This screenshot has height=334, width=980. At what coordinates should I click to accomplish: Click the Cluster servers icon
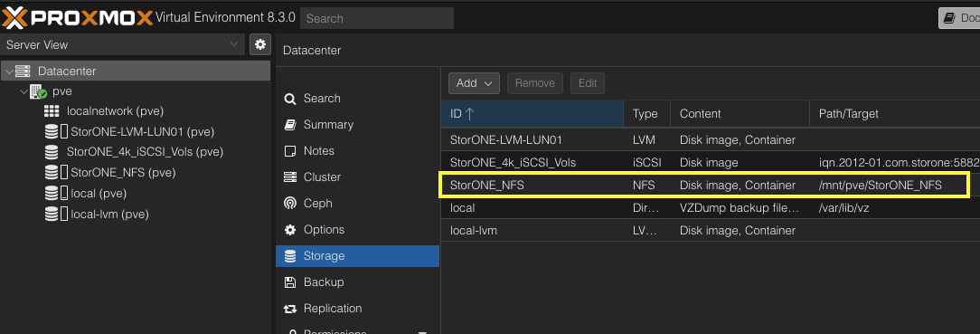290,177
